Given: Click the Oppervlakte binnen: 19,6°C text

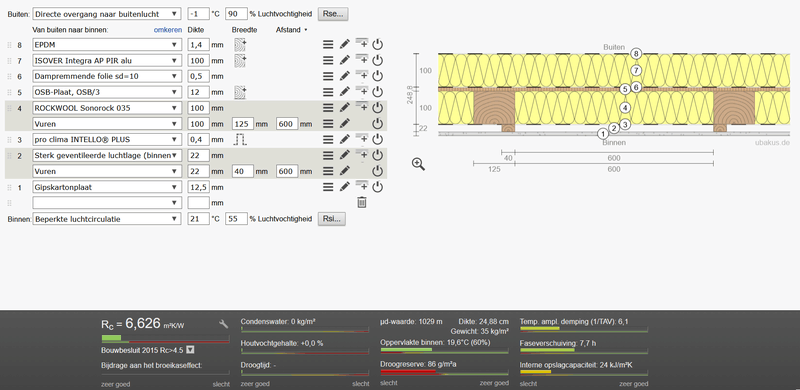Looking at the screenshot, I should (x=435, y=343).
